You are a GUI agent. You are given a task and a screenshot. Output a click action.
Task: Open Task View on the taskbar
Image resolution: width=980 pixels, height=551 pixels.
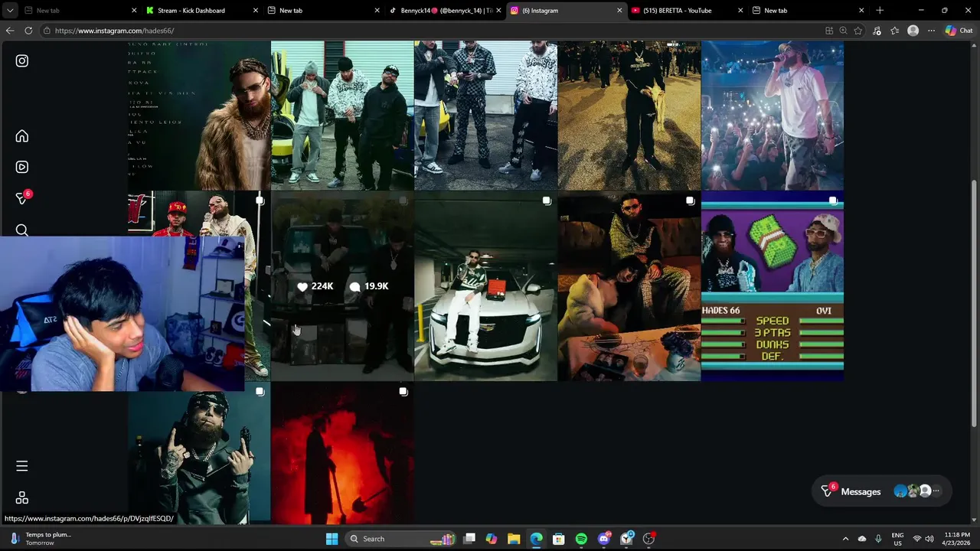(469, 539)
